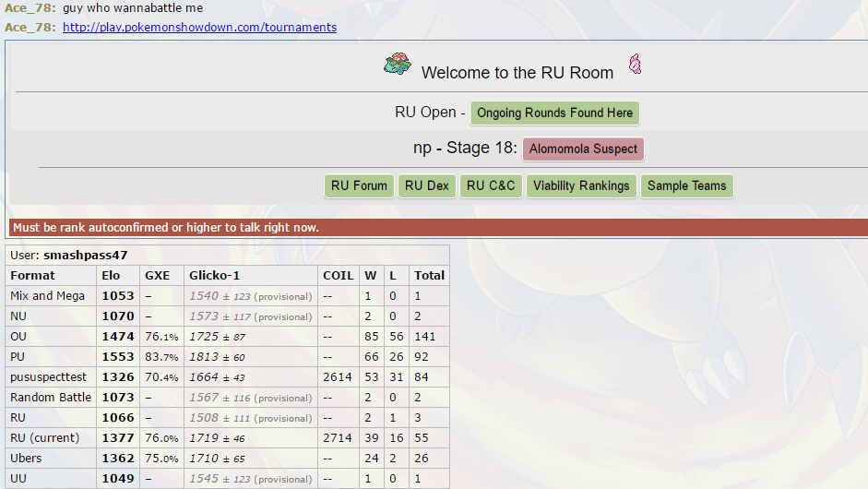Click the red 'Must be rank autoconfirmed' notice bar
Image resolution: width=868 pixels, height=489 pixels.
tap(438, 227)
